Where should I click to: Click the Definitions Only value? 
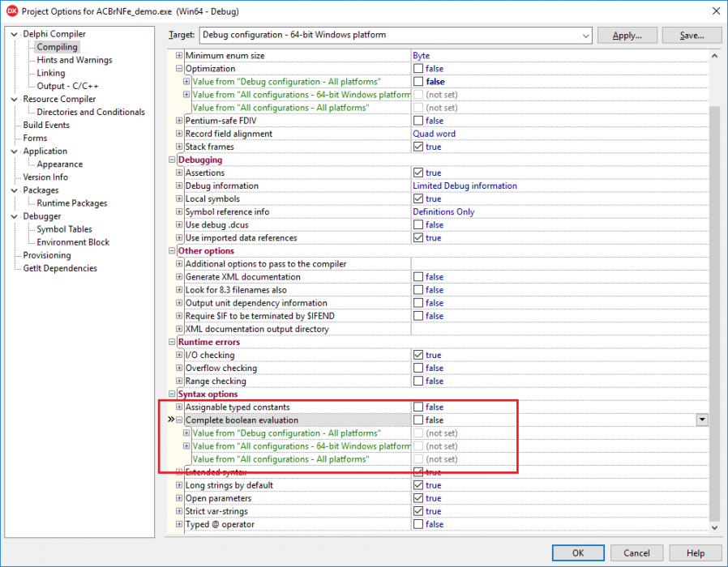(x=443, y=211)
